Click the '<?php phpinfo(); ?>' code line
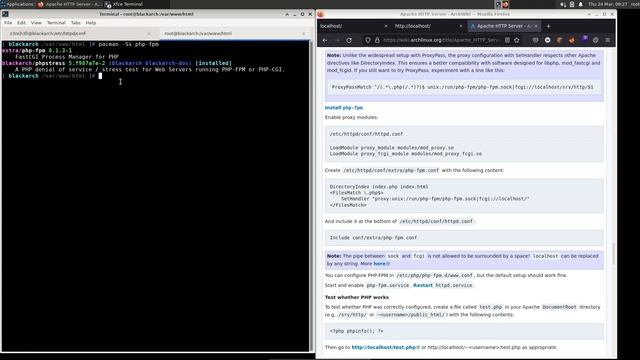Viewport: 640px width, 360px height. pos(357,331)
